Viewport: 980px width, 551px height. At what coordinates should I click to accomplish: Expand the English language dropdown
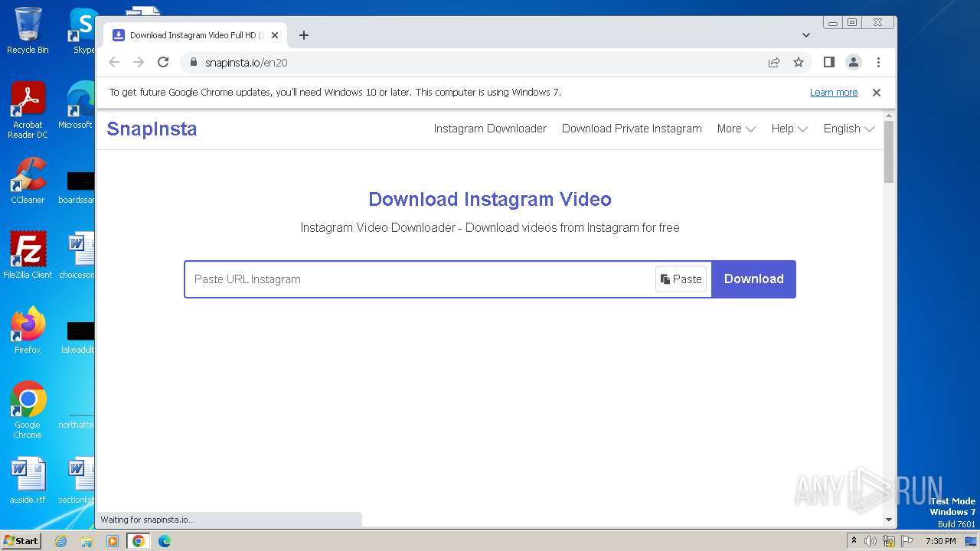pos(848,129)
